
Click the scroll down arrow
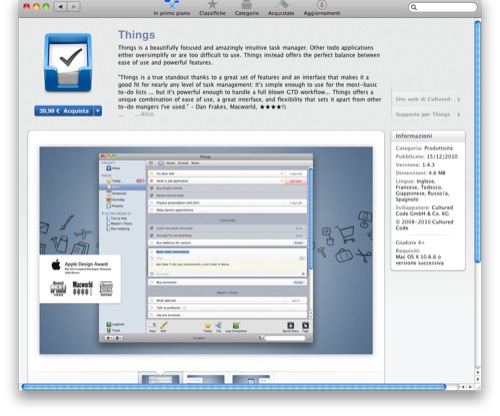[x=478, y=380]
